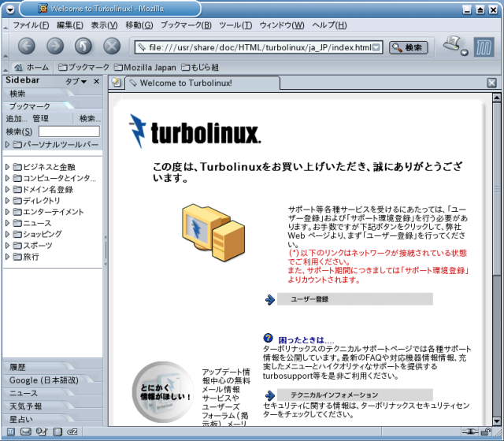Screen dimensions: 504x441
Task: Open Address Book icon in status bar
Action: coord(57,432)
